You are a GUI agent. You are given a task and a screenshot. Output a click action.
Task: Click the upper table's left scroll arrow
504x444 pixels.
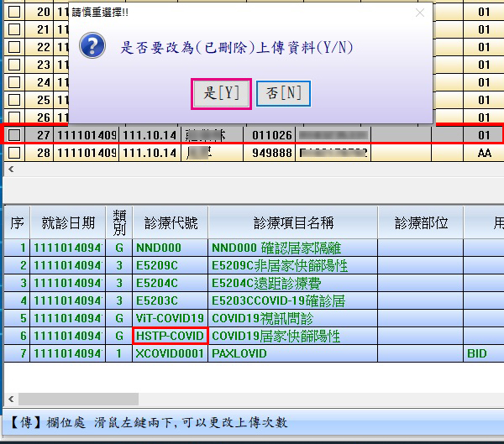10,170
